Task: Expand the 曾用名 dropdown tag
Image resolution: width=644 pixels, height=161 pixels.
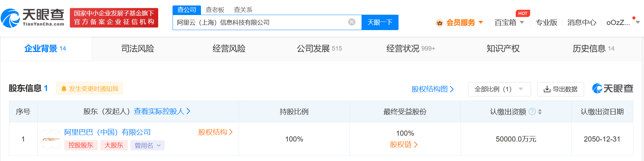Action: coord(147,146)
